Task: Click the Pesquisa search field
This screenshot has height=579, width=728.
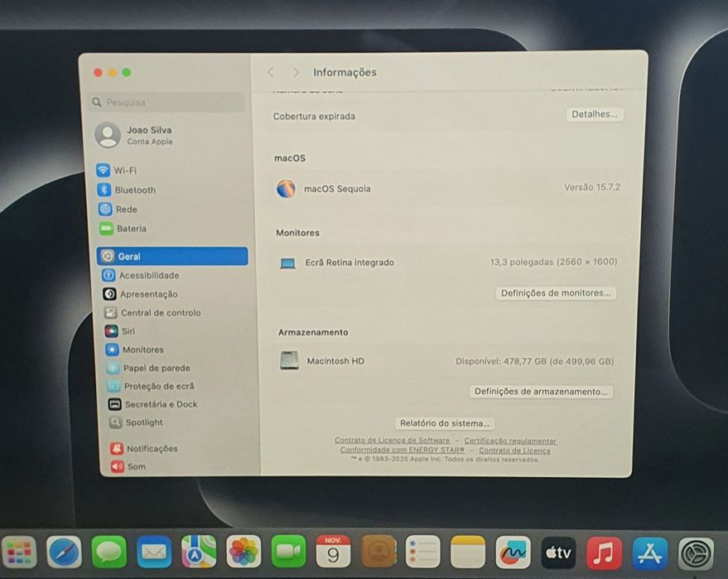Action: (x=166, y=102)
